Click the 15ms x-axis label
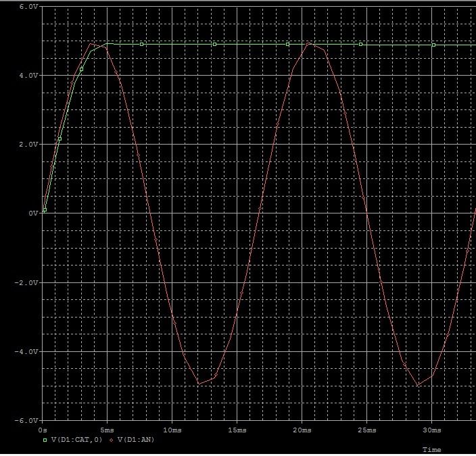Screen dimensions: 476x456 237,430
